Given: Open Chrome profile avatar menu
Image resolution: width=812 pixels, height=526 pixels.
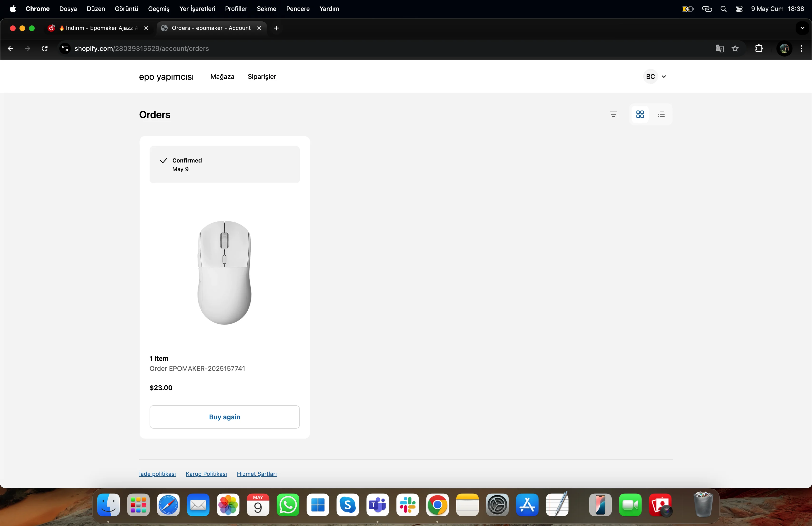Looking at the screenshot, I should coord(784,48).
